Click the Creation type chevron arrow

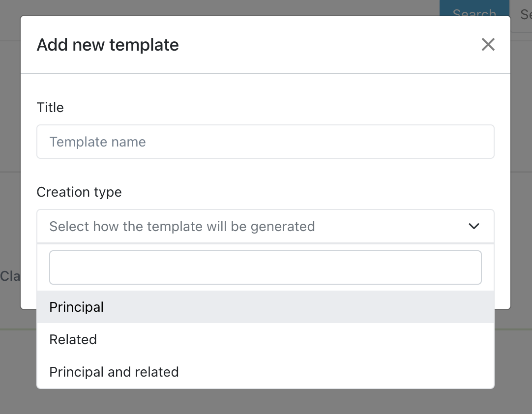[x=473, y=226]
